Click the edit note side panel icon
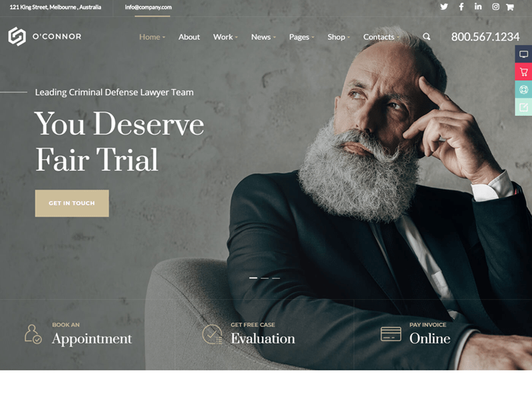 click(x=523, y=107)
